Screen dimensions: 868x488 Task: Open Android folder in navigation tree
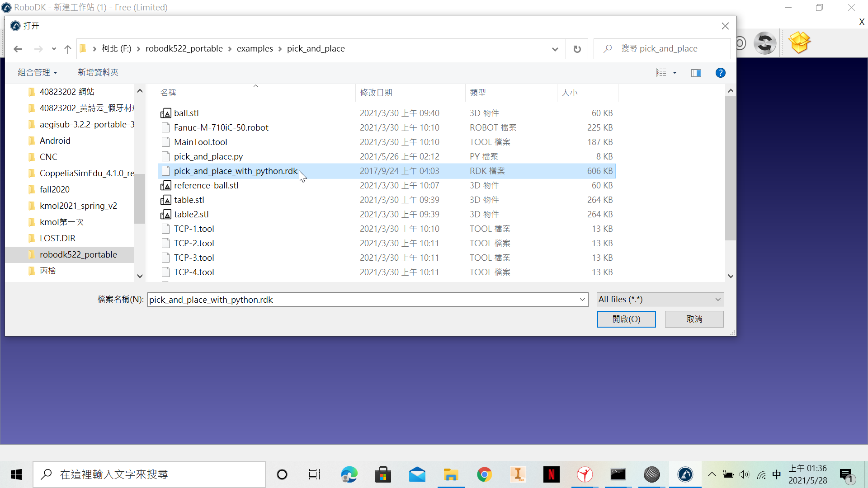tap(55, 141)
